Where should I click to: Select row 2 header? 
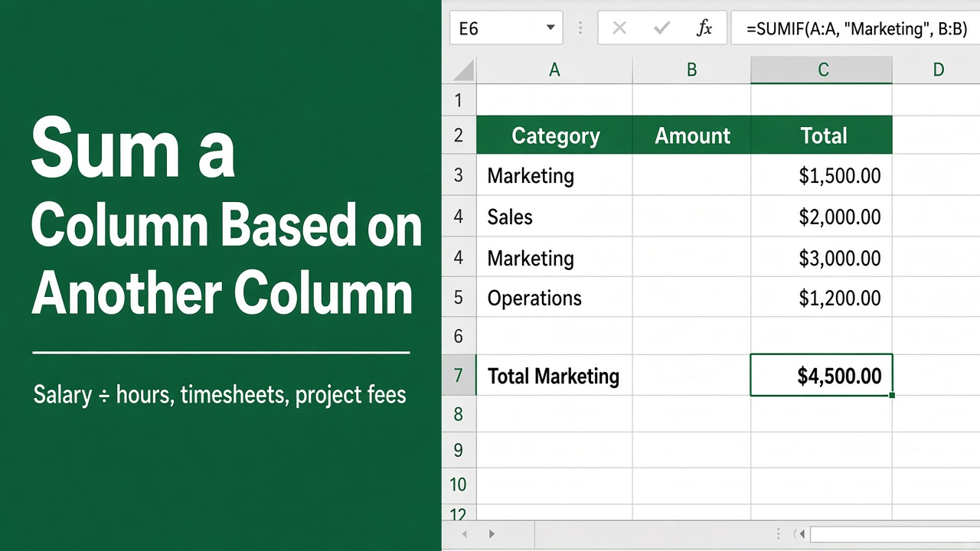[459, 135]
